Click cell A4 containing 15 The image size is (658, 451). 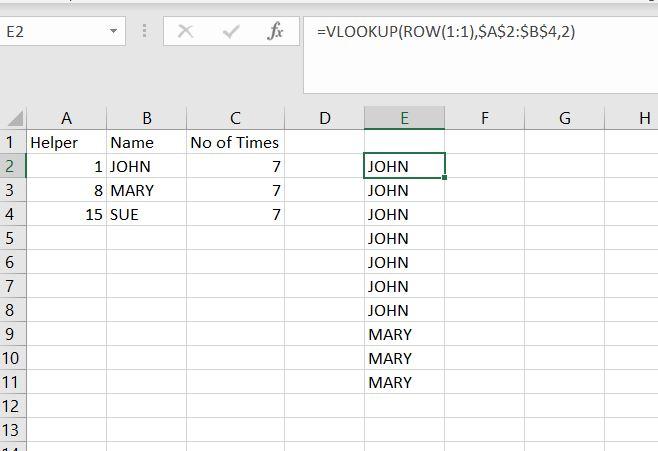pyautogui.click(x=66, y=214)
